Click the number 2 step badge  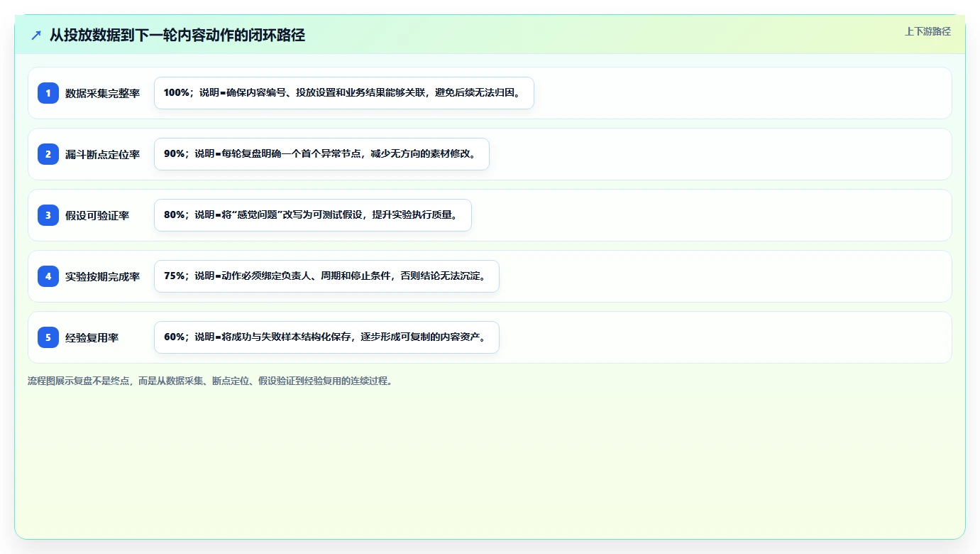[48, 154]
